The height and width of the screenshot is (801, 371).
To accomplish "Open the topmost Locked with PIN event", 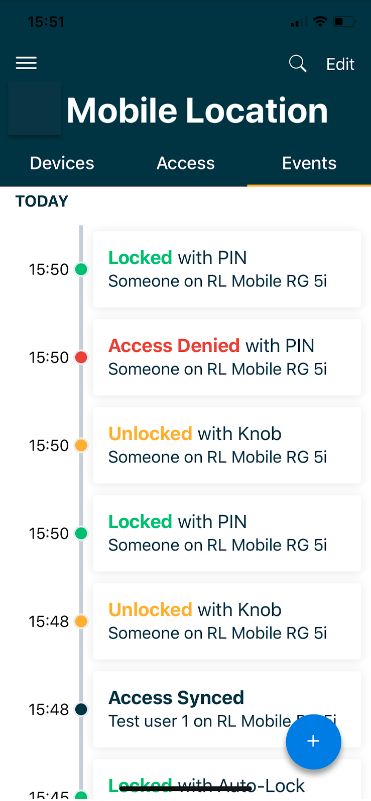I will 227,269.
